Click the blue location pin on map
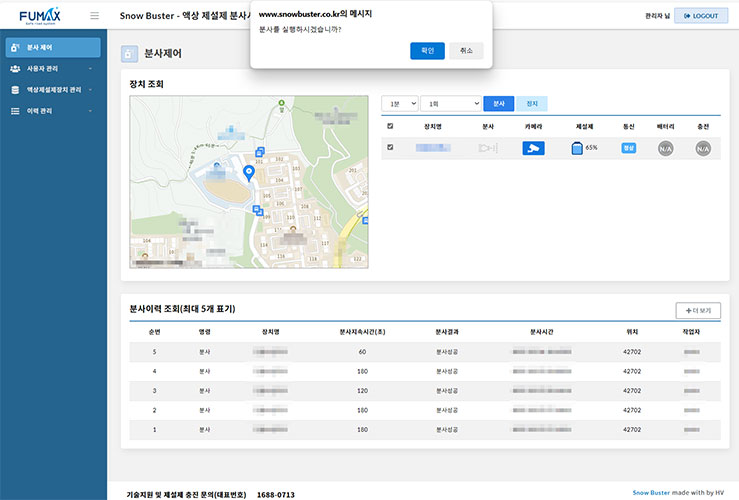This screenshot has width=739, height=500. 249,173
